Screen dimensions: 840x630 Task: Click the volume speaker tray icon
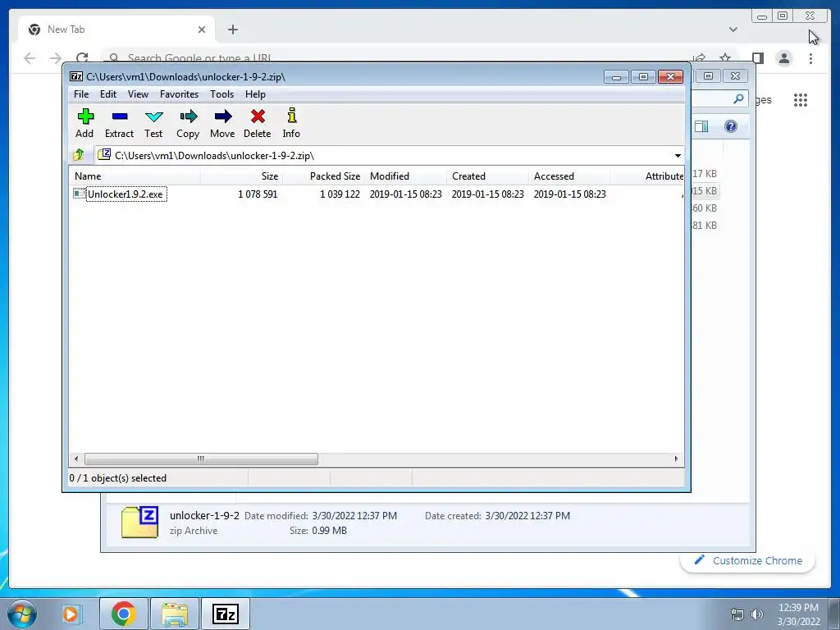(757, 614)
